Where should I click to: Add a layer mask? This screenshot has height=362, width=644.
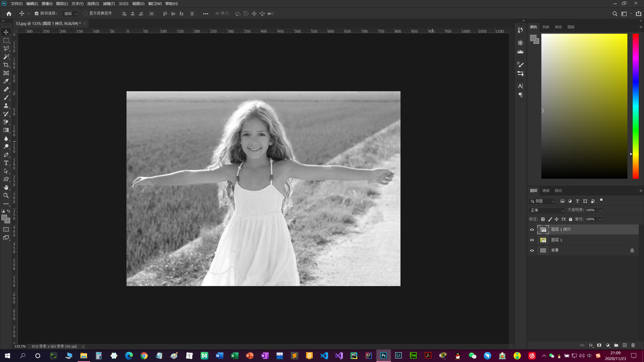click(x=599, y=345)
